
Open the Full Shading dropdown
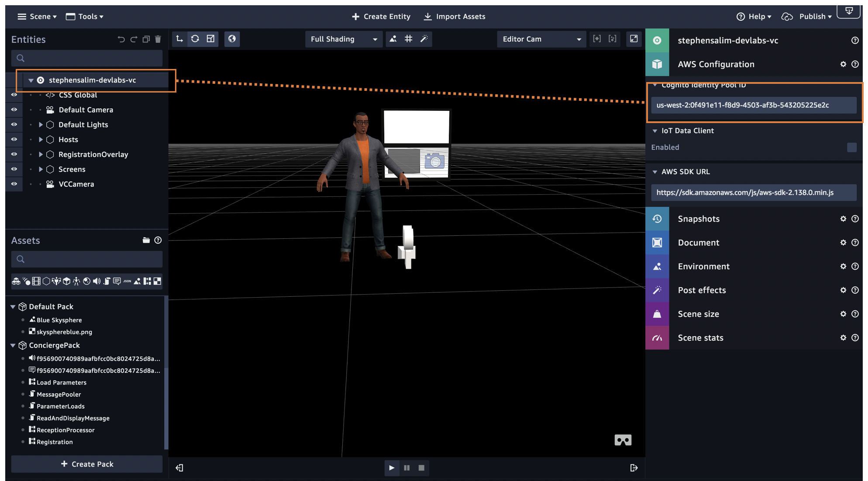click(x=343, y=39)
